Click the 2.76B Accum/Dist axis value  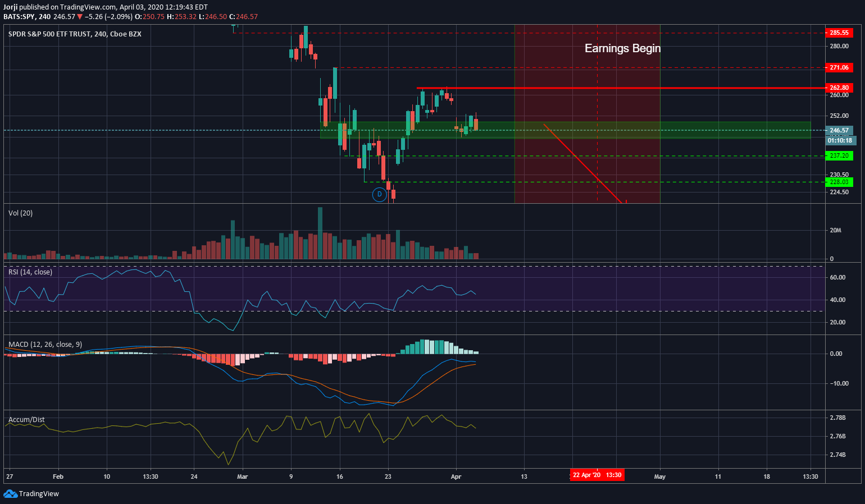point(837,436)
